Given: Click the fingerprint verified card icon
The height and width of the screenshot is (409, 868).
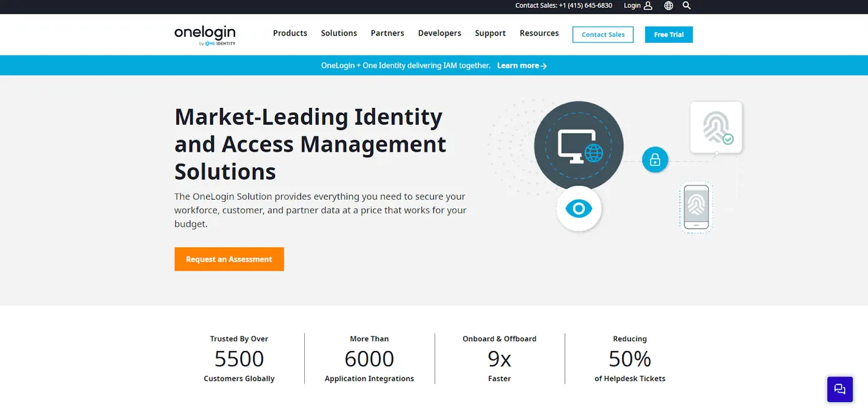Looking at the screenshot, I should pyautogui.click(x=716, y=127).
